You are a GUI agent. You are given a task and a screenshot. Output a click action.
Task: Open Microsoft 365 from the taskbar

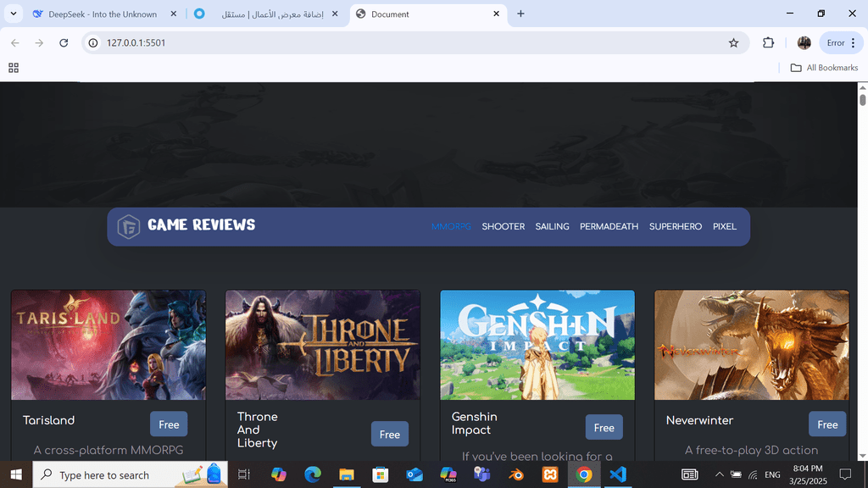click(448, 474)
